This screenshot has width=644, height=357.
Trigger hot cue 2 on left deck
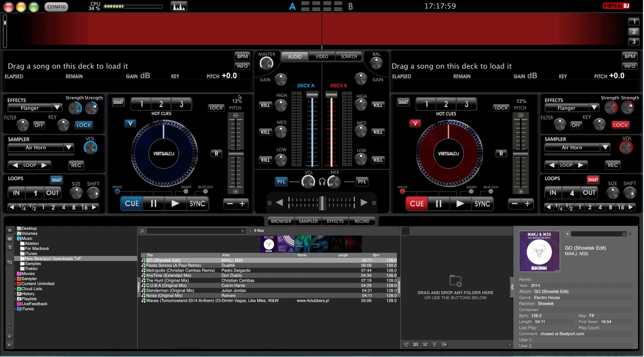pyautogui.click(x=161, y=104)
